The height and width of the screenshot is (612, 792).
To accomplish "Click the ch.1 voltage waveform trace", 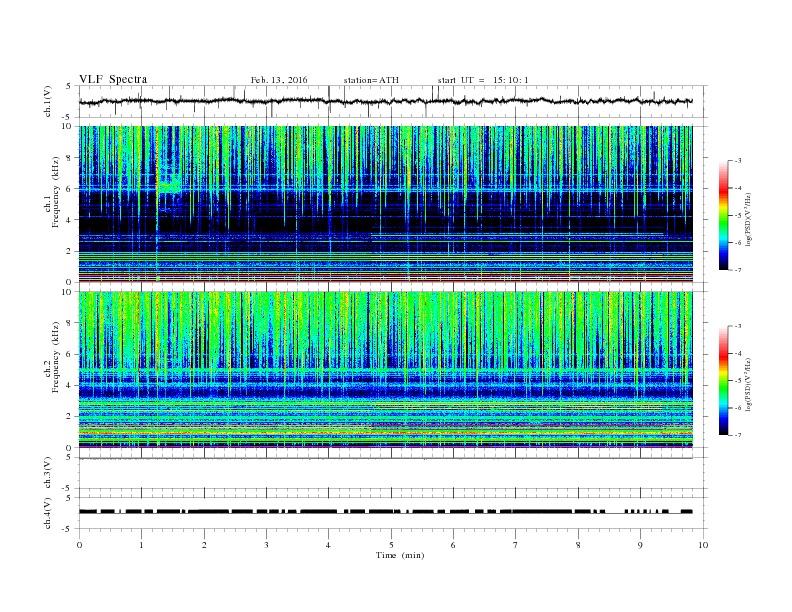I will click(x=385, y=101).
